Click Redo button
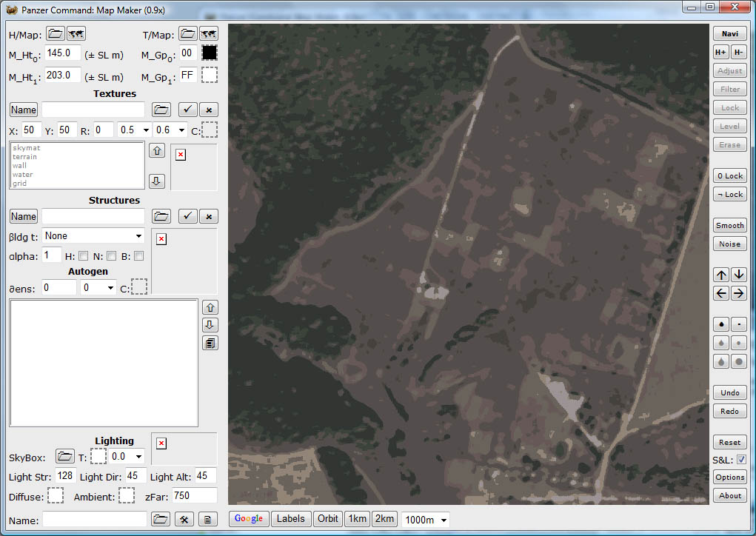This screenshot has width=756, height=536. click(730, 411)
